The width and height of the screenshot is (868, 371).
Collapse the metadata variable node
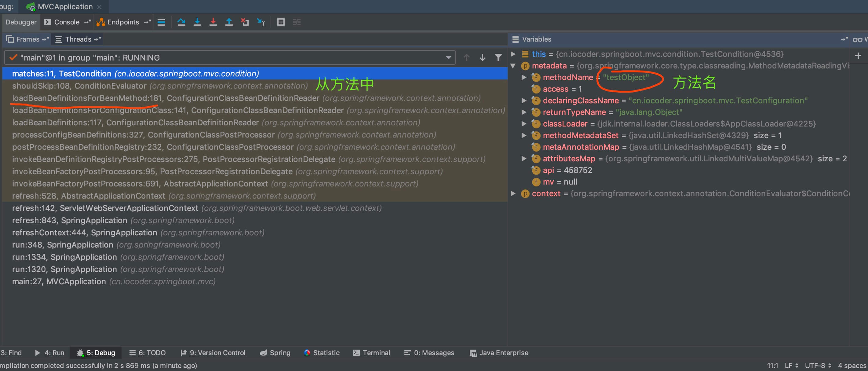point(513,66)
